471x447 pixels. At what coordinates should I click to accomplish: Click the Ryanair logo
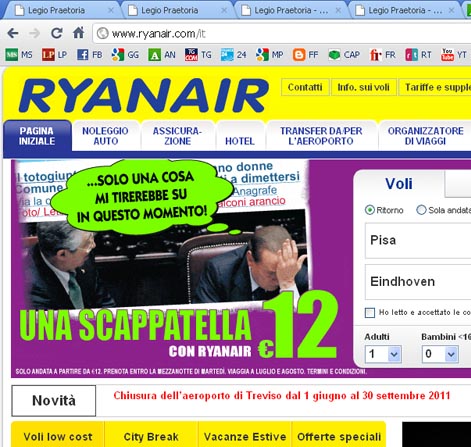(144, 96)
